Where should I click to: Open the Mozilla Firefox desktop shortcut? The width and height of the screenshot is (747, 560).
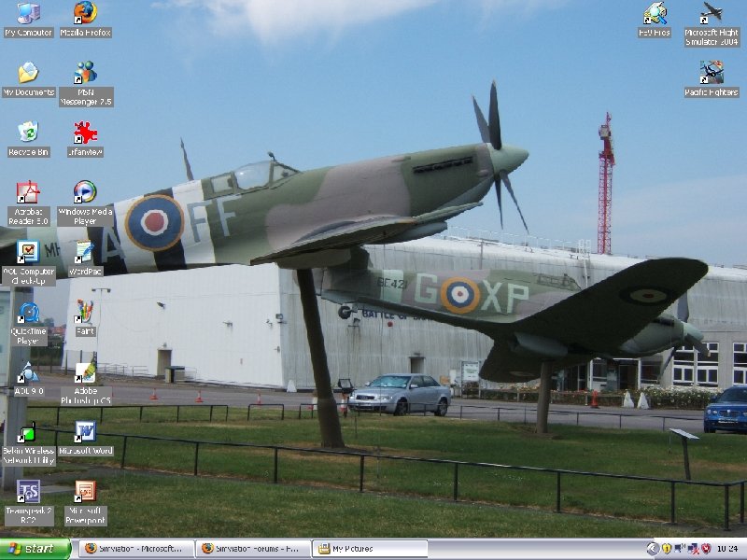[85, 13]
